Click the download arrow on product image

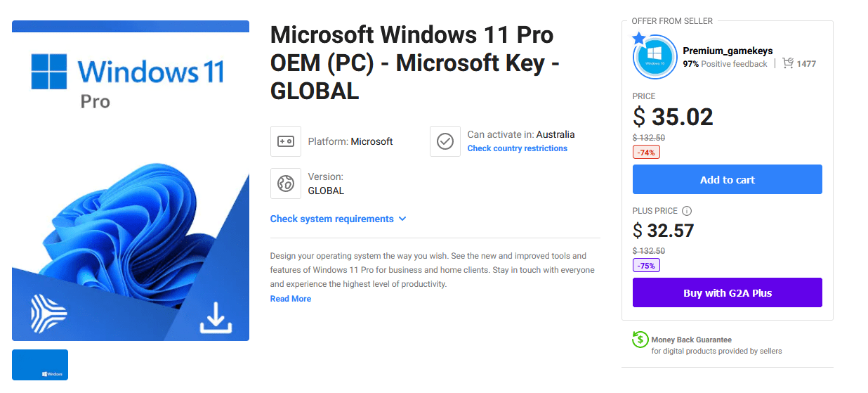point(216,318)
